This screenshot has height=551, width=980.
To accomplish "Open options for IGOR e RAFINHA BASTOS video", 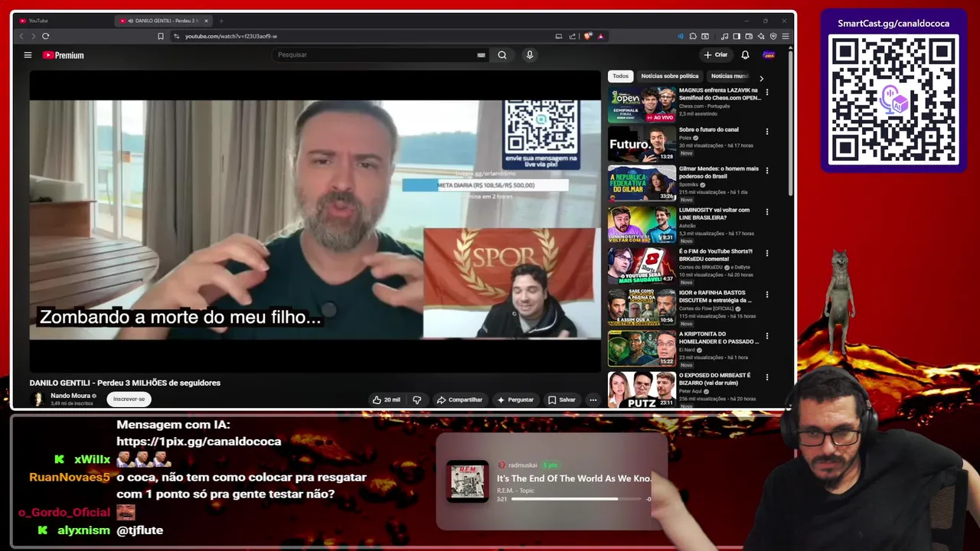I will point(767,295).
